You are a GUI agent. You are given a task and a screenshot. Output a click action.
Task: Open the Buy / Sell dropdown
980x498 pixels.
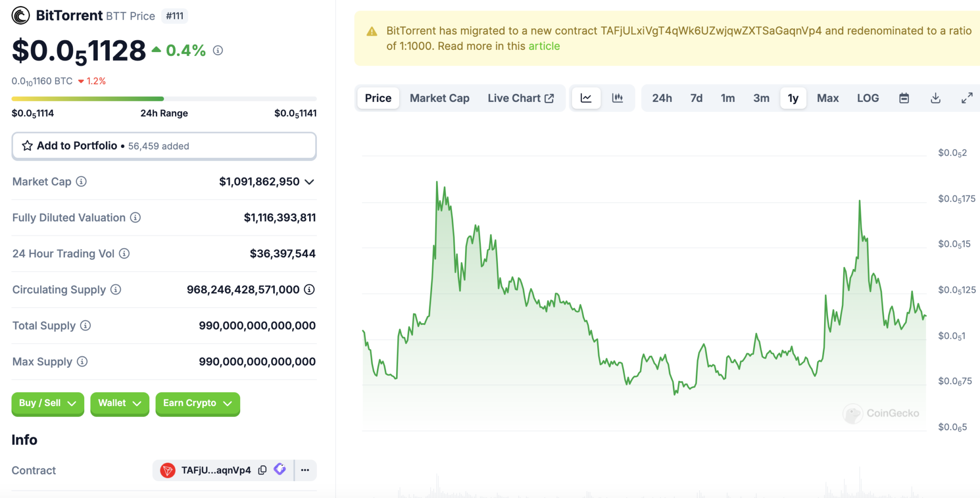tap(47, 404)
